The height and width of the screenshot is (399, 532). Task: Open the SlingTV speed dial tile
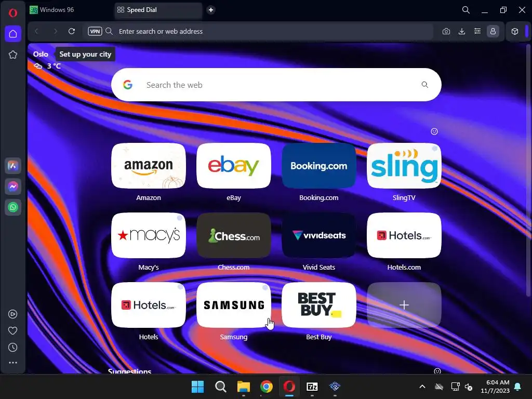[x=404, y=166]
